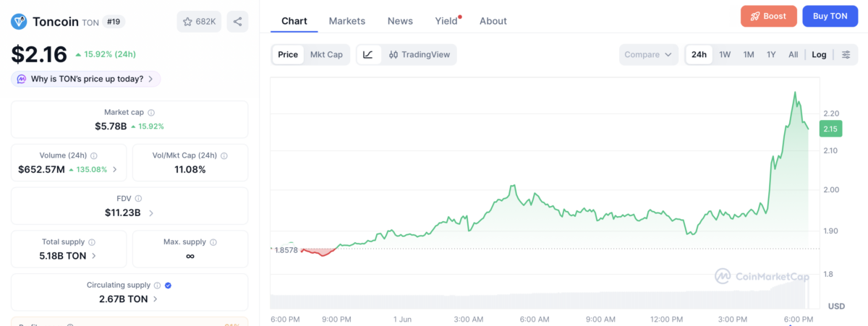The image size is (868, 326).
Task: Add Toncoin to watchlist star button
Action: click(199, 22)
